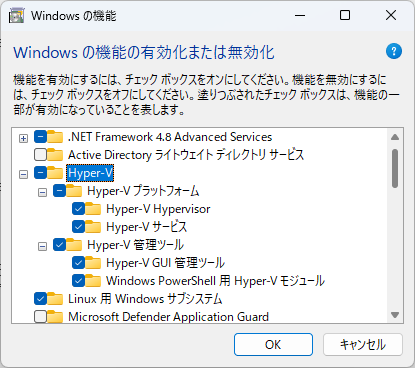Click folder icon beside Hyper-V プラットフォーム
Screen dimensions: 415x368
point(74,191)
